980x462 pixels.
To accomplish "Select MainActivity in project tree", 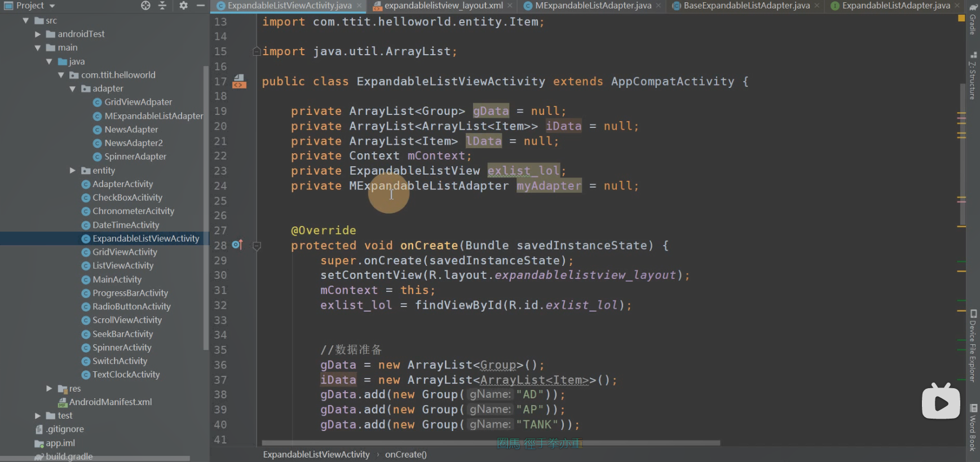I will [112, 279].
